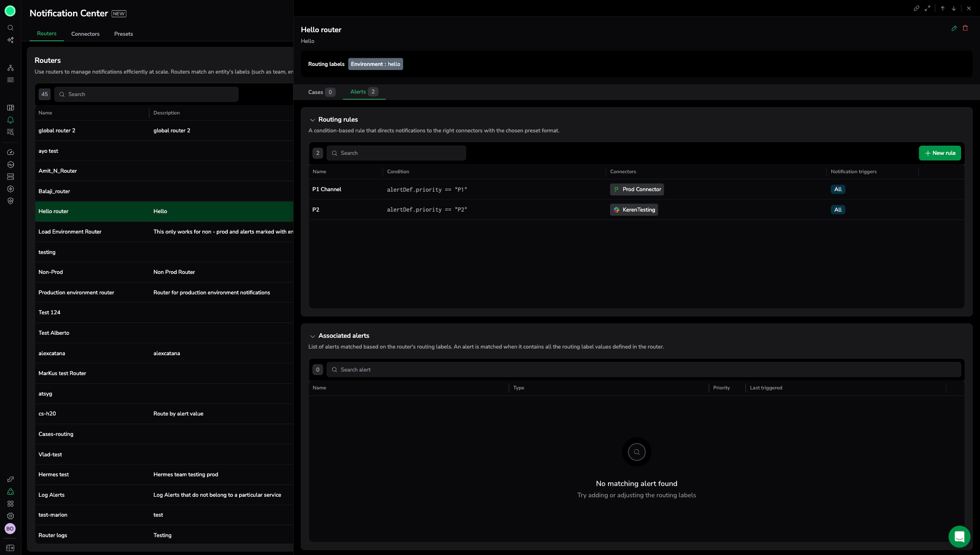Click the red trash delete router icon
Image resolution: width=980 pixels, height=555 pixels.
point(965,29)
